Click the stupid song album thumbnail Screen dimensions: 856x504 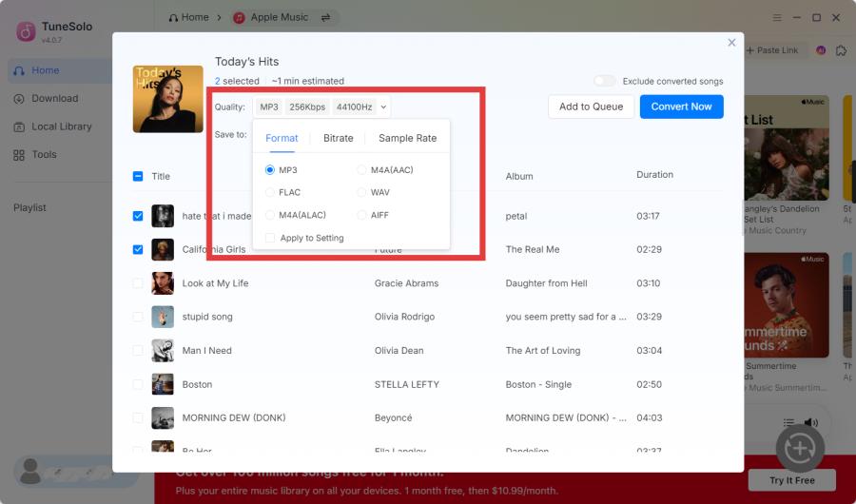pyautogui.click(x=163, y=317)
